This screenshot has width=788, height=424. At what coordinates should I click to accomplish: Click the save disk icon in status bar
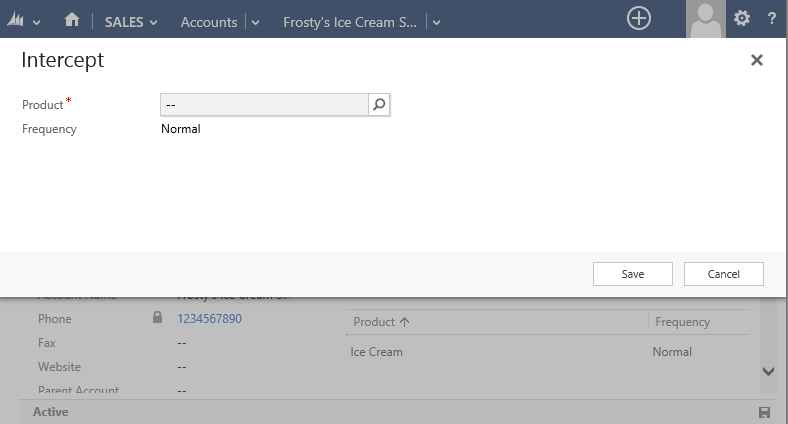765,412
